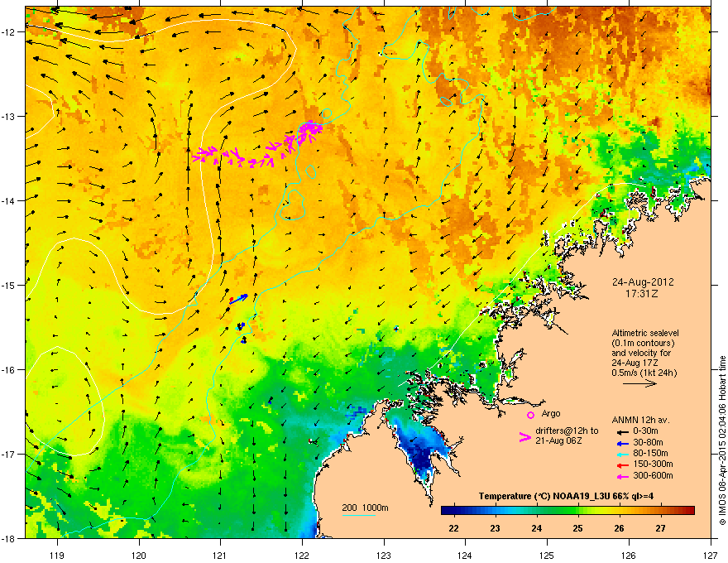Click the "ANMN 12h av." legend heading
This screenshot has width=728, height=563.
coord(640,420)
